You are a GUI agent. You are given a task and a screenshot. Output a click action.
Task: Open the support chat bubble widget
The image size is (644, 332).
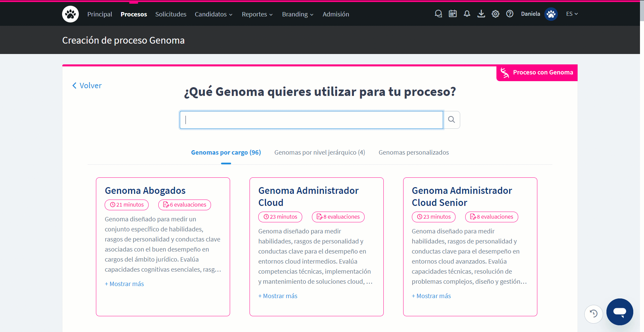point(620,312)
